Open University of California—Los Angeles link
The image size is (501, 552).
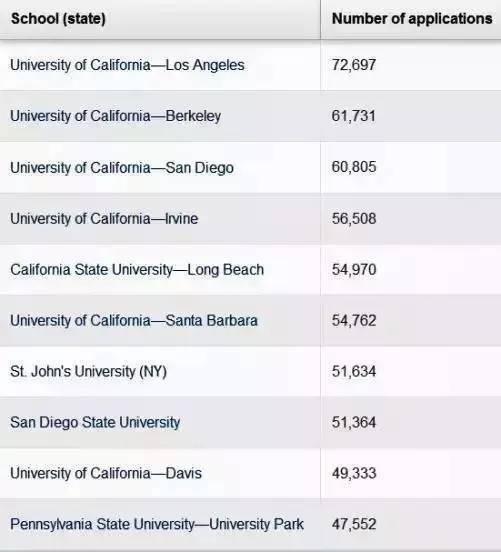(x=127, y=65)
